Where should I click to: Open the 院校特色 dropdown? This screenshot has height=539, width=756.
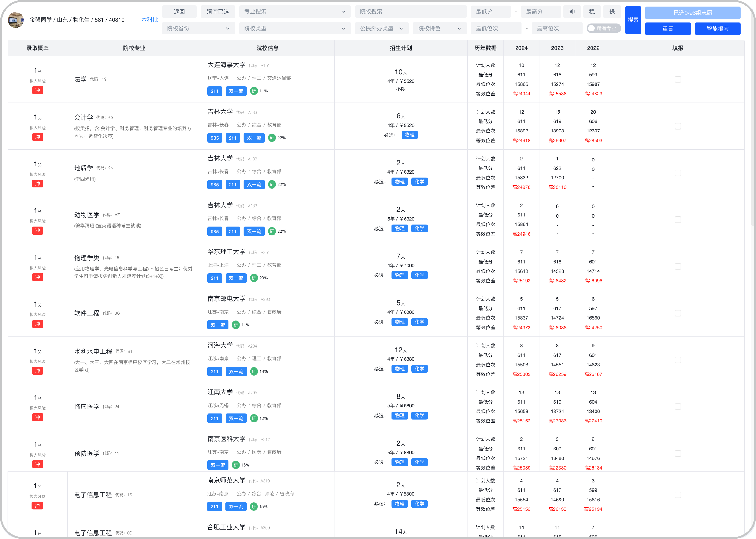click(x=439, y=28)
